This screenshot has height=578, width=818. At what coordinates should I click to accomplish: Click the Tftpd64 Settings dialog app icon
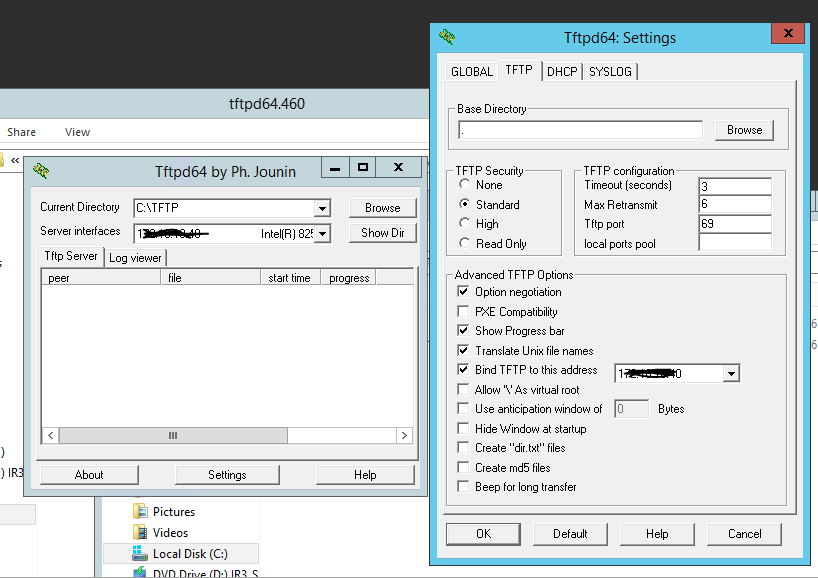click(447, 37)
